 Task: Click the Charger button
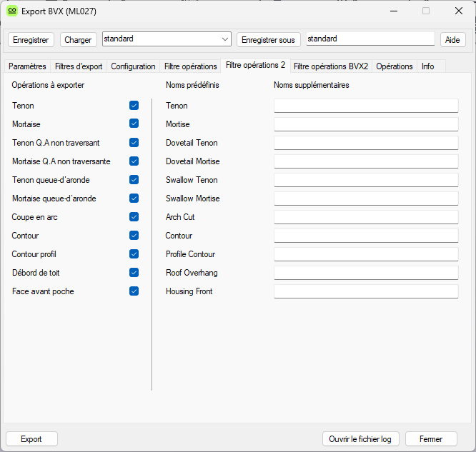coord(79,40)
